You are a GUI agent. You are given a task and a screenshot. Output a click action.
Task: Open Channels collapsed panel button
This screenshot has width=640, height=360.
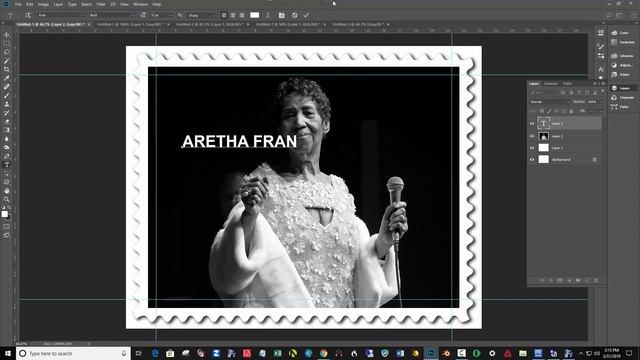point(623,98)
